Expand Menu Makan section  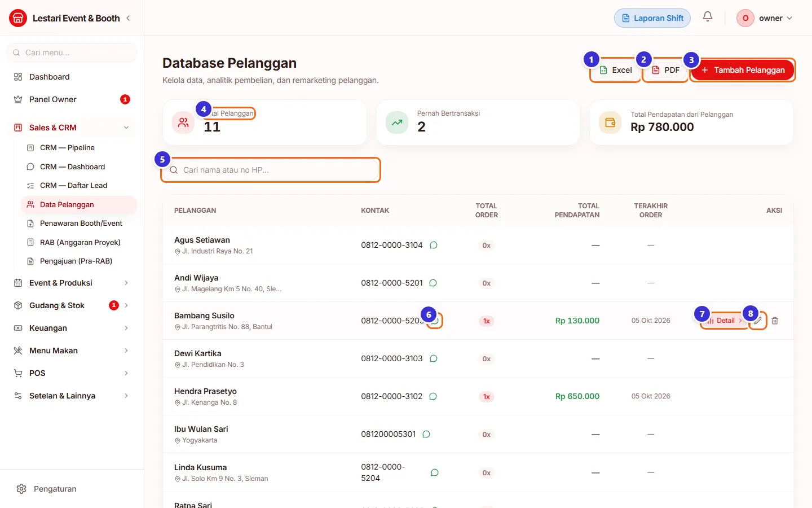pos(72,351)
